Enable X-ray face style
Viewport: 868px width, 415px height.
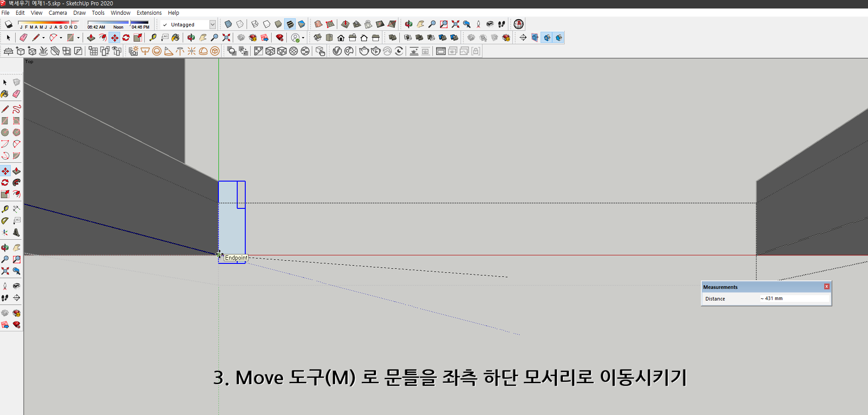coord(228,24)
